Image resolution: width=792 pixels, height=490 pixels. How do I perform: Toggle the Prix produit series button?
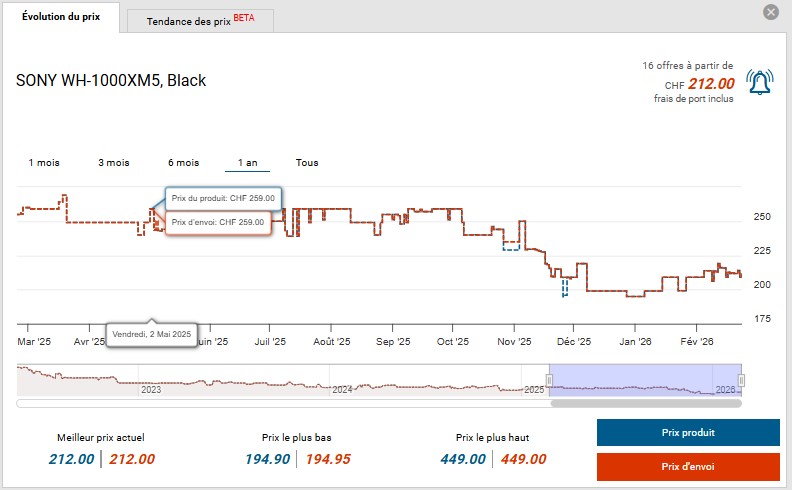click(688, 433)
